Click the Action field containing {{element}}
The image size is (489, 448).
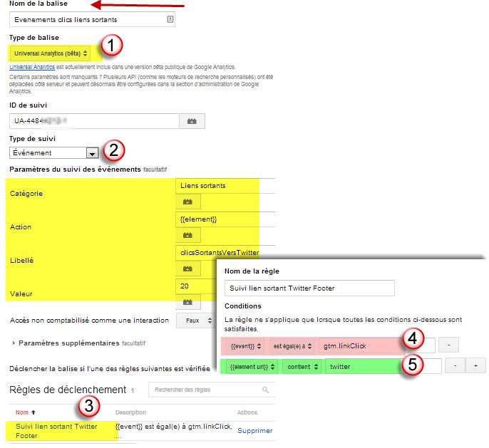coord(225,219)
